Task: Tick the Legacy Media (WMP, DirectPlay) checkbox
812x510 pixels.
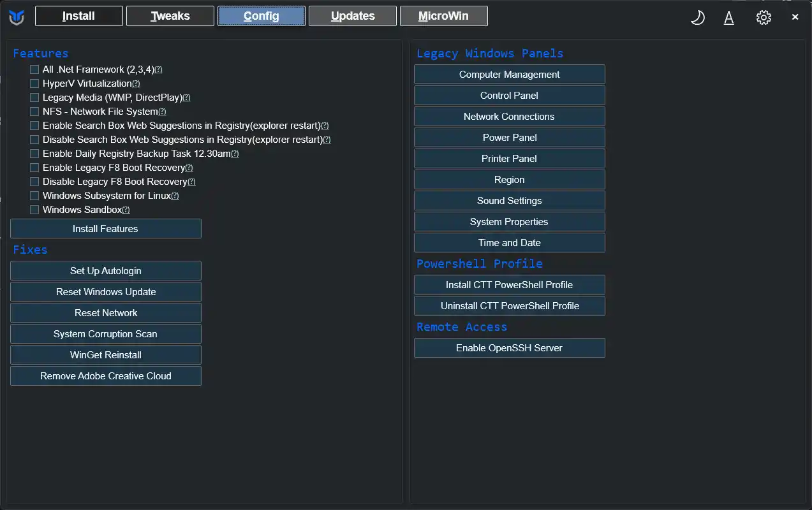Action: coord(34,98)
